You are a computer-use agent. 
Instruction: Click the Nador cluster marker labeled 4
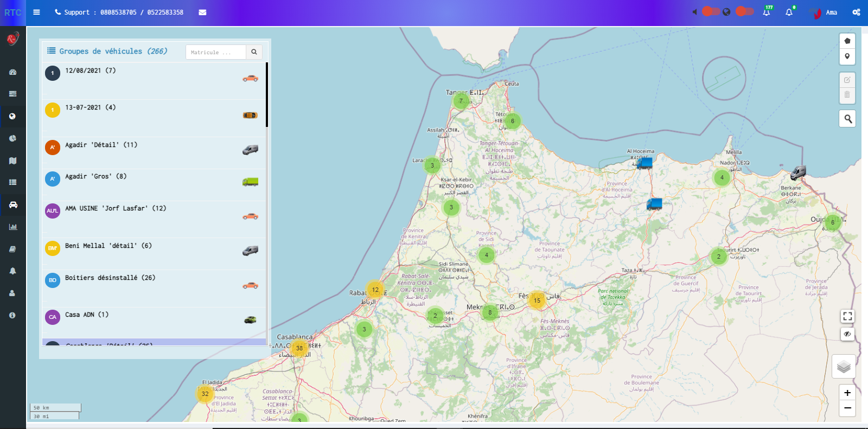point(722,177)
